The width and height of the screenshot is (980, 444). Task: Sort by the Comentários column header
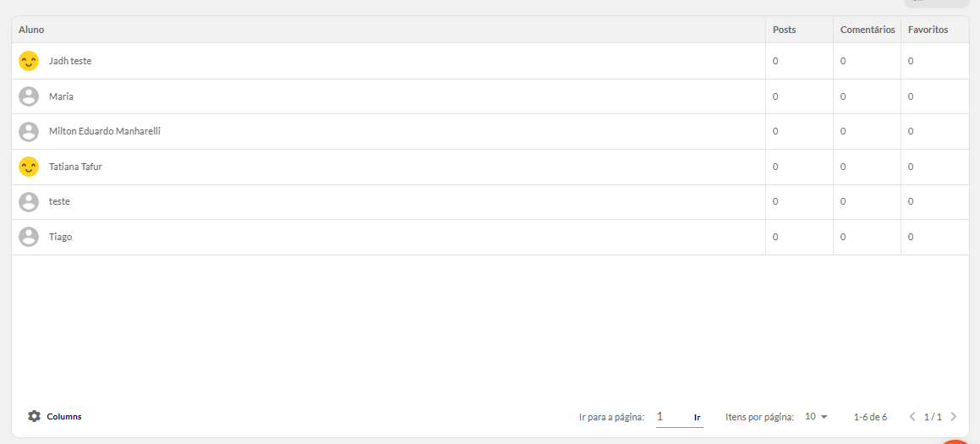(x=868, y=30)
